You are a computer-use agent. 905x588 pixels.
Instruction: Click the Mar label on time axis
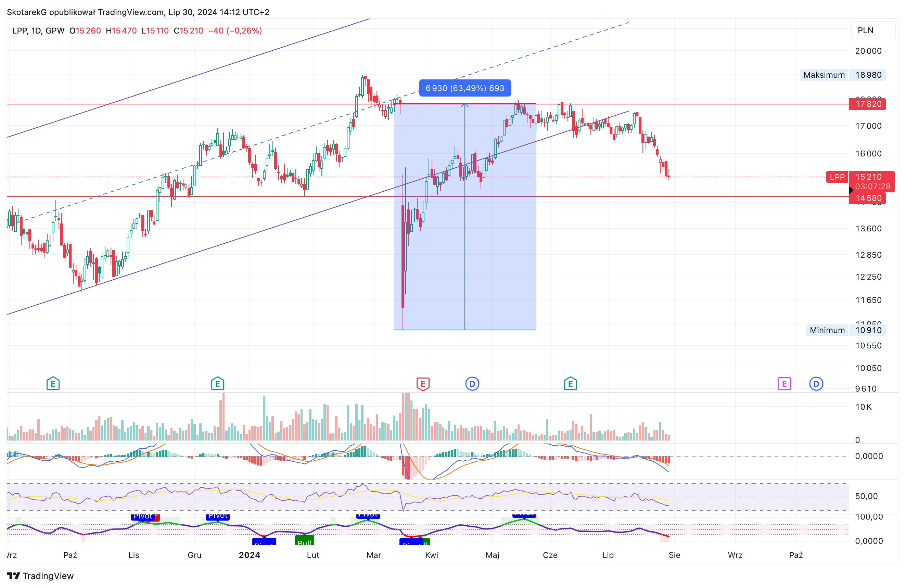[374, 555]
